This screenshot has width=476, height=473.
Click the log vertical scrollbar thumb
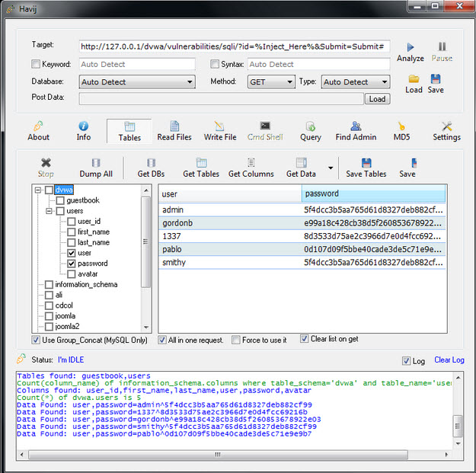click(458, 426)
